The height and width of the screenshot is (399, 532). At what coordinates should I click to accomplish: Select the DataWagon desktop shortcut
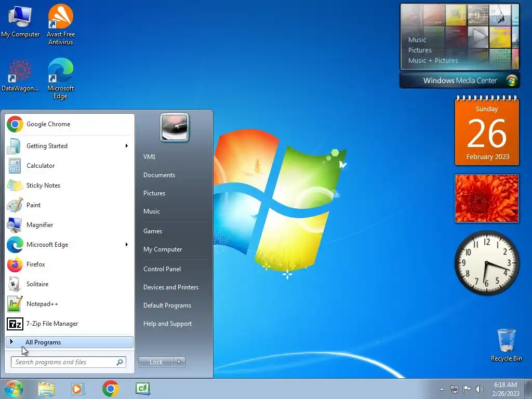(20, 76)
